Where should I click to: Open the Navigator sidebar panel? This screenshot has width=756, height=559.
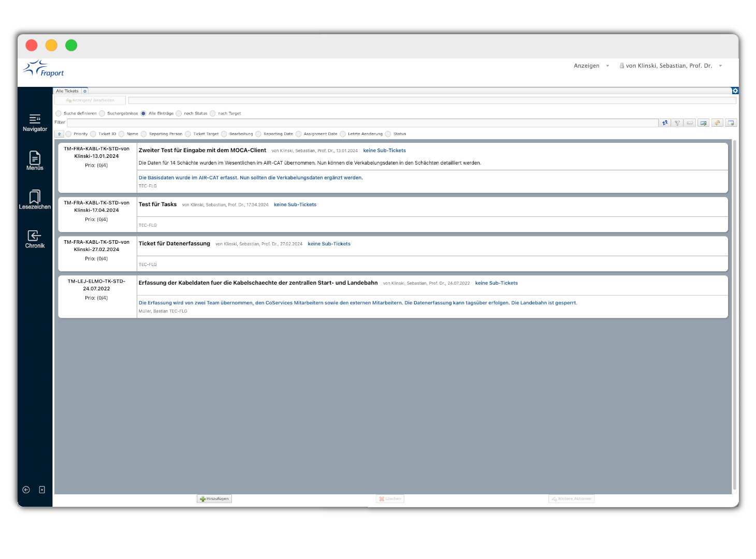[x=35, y=123]
